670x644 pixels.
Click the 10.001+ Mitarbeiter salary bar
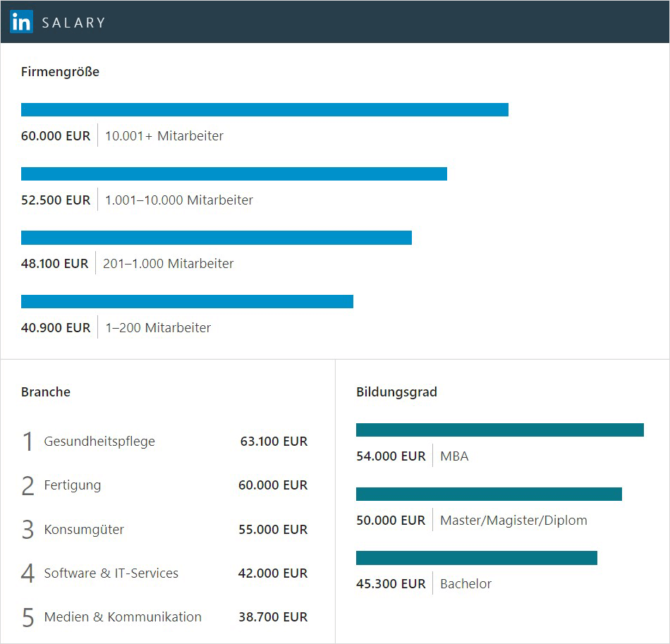(264, 109)
